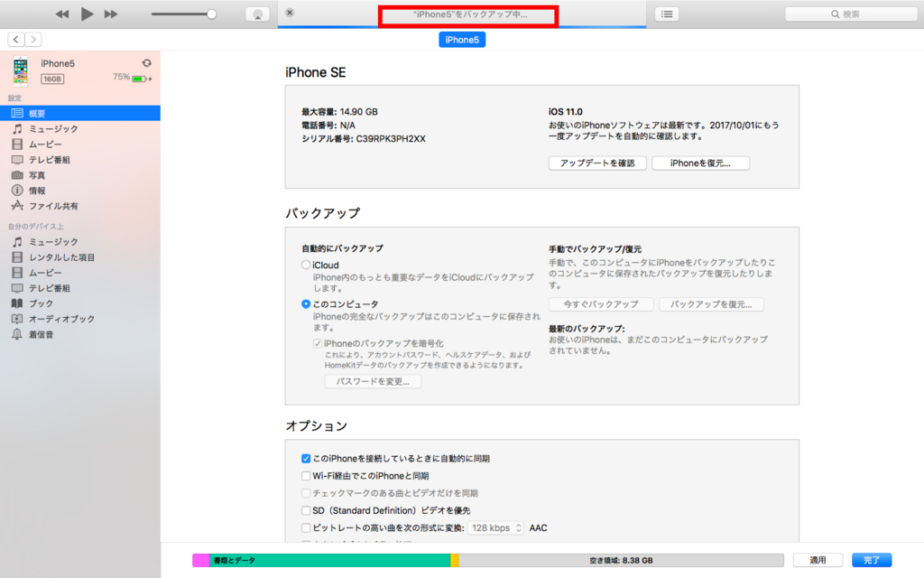The width and height of the screenshot is (924, 578).
Task: Open ブック in the sidebar
Action: pos(80,303)
